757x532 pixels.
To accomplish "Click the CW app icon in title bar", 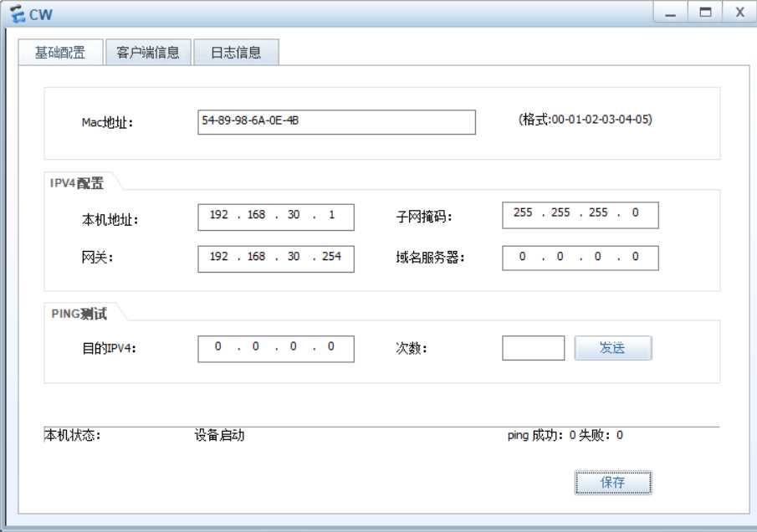I will (x=18, y=14).
